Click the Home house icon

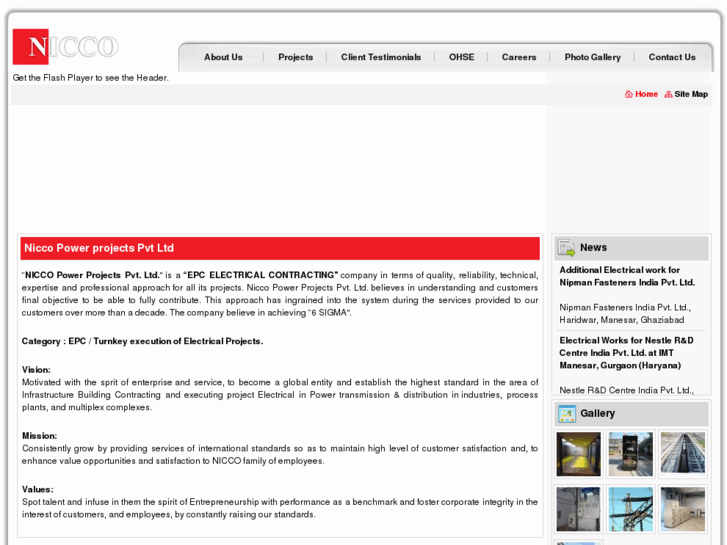click(x=629, y=94)
